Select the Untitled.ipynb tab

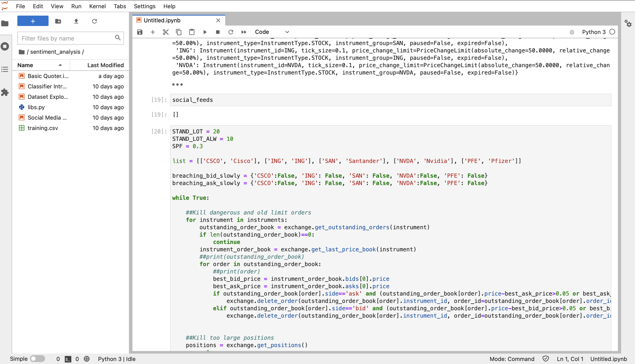[x=162, y=20]
